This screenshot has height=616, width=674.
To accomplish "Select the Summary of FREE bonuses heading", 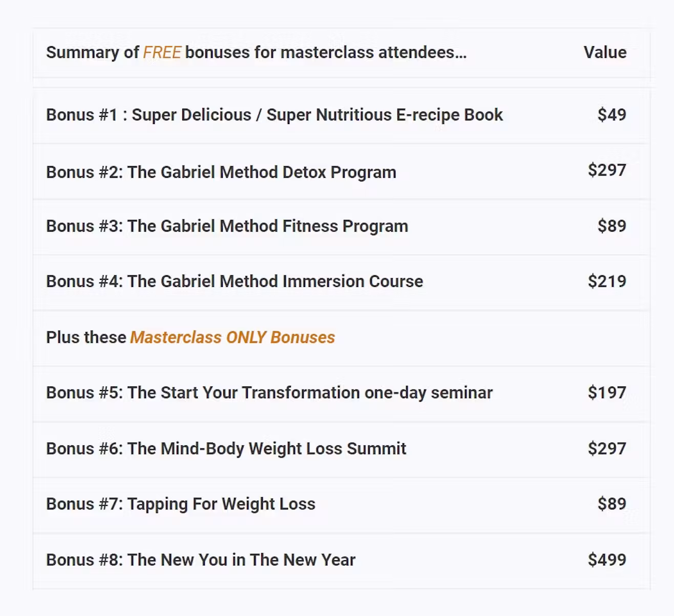I will (x=256, y=52).
